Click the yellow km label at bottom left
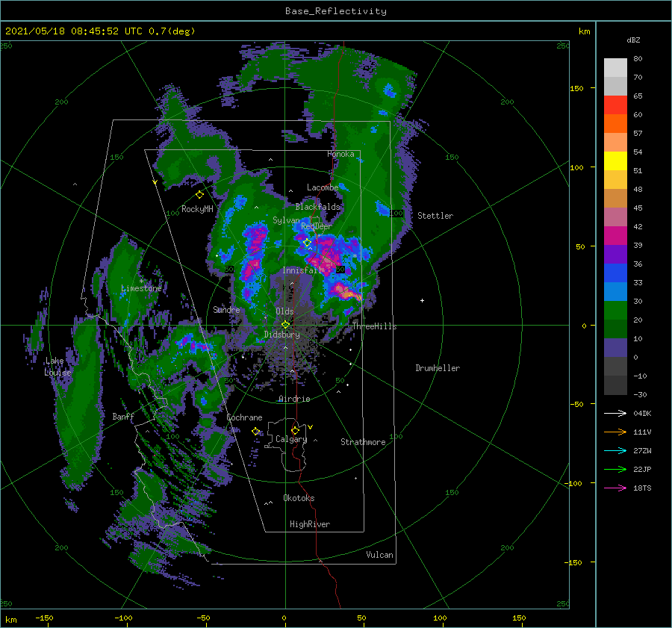The image size is (672, 628). click(11, 620)
